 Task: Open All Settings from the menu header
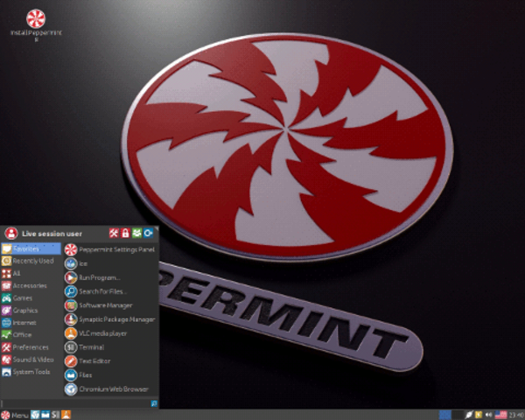114,233
